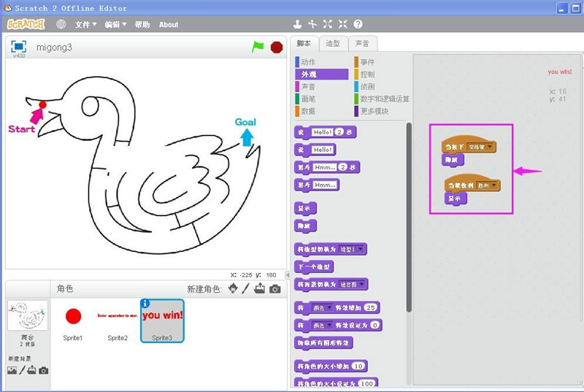This screenshot has height=392, width=584.
Task: Click the block help question-mark icon
Action: 358,24
